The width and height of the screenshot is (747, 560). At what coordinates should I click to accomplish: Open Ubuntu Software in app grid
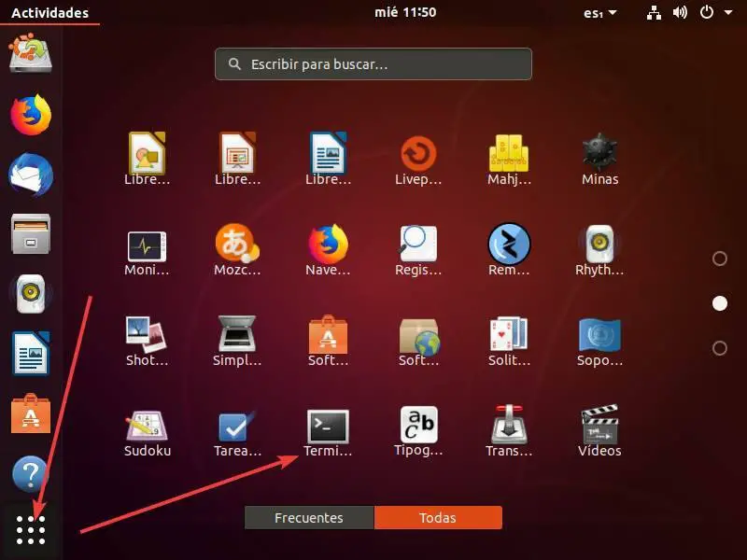coord(328,334)
